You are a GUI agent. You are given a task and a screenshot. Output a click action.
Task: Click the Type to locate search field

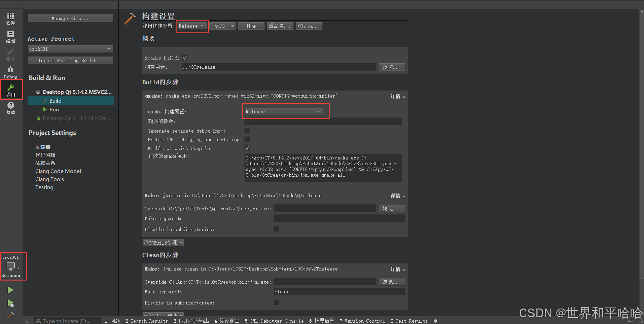click(x=67, y=320)
